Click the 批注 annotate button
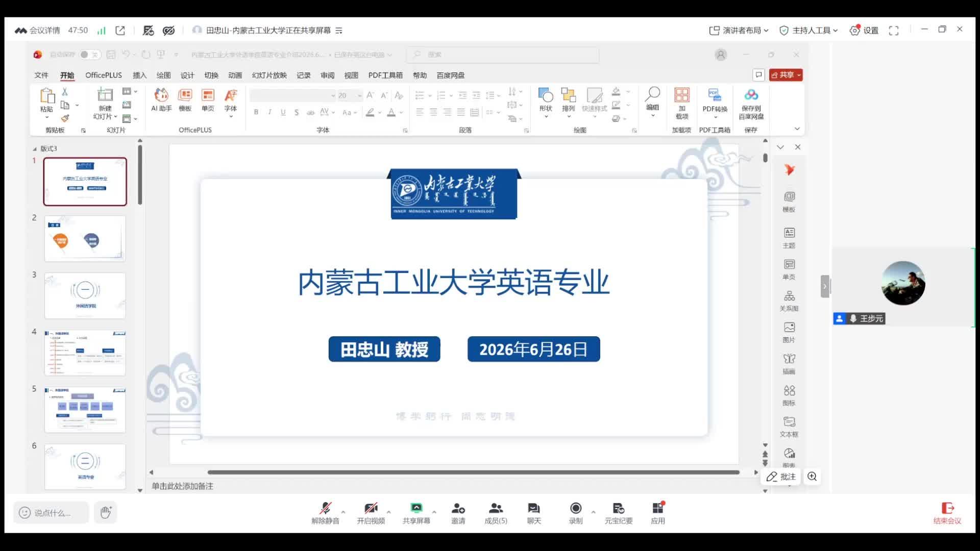This screenshot has height=551, width=980. tap(781, 477)
